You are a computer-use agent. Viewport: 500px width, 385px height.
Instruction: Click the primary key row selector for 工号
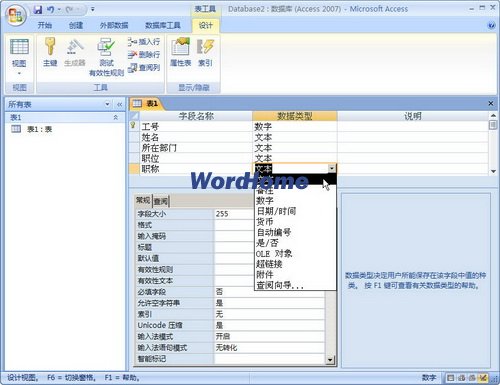click(134, 126)
